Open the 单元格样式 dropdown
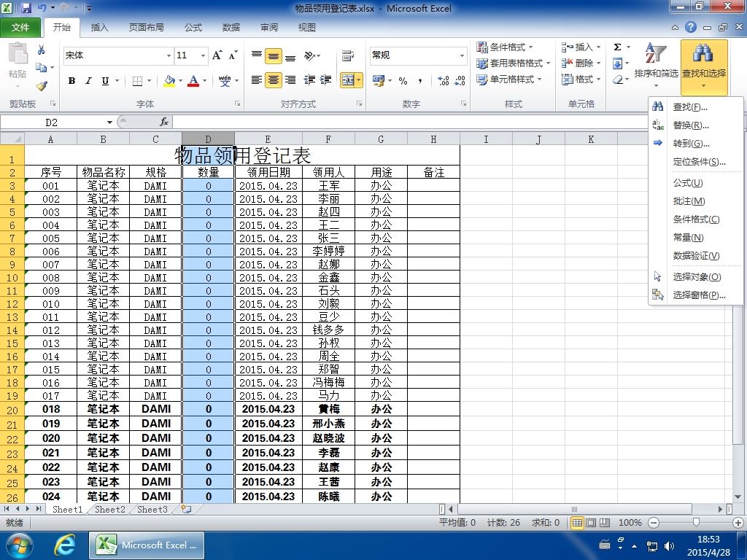Viewport: 747px width, 560px height. pos(508,79)
